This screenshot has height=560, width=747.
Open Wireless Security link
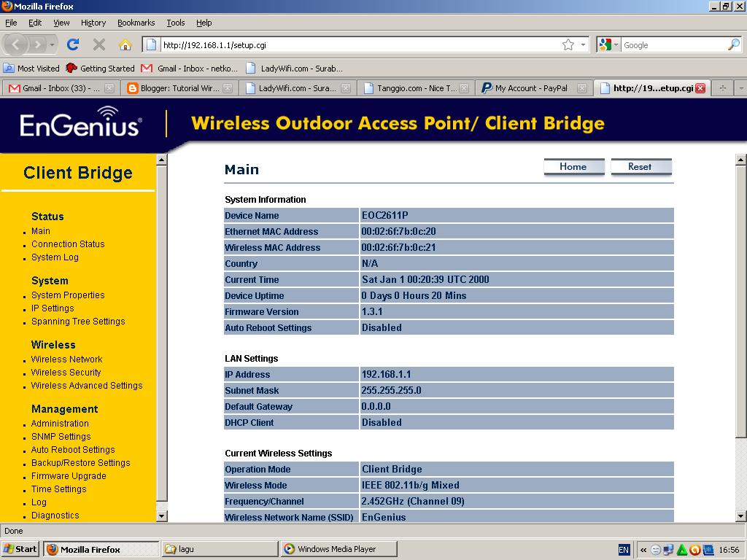66,373
